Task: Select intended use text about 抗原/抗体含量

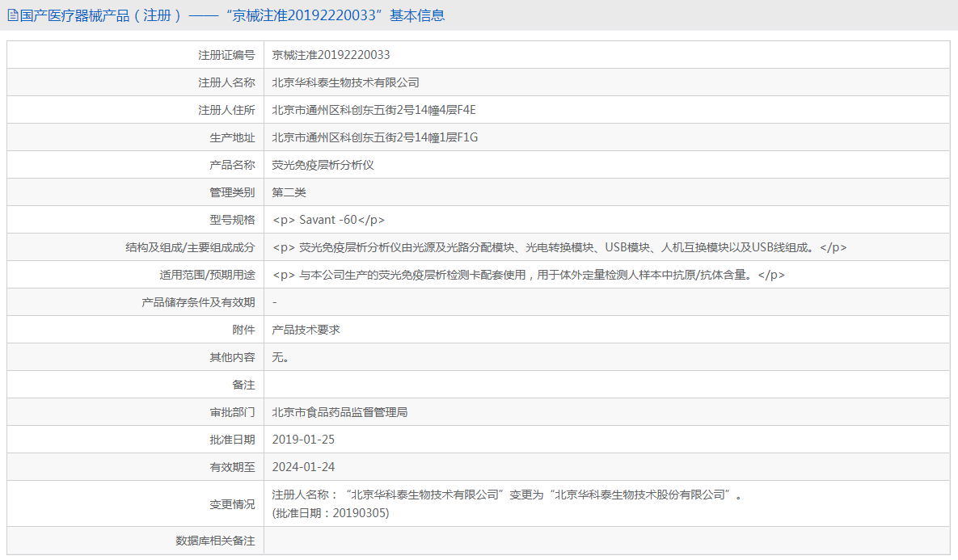Action: (x=529, y=275)
